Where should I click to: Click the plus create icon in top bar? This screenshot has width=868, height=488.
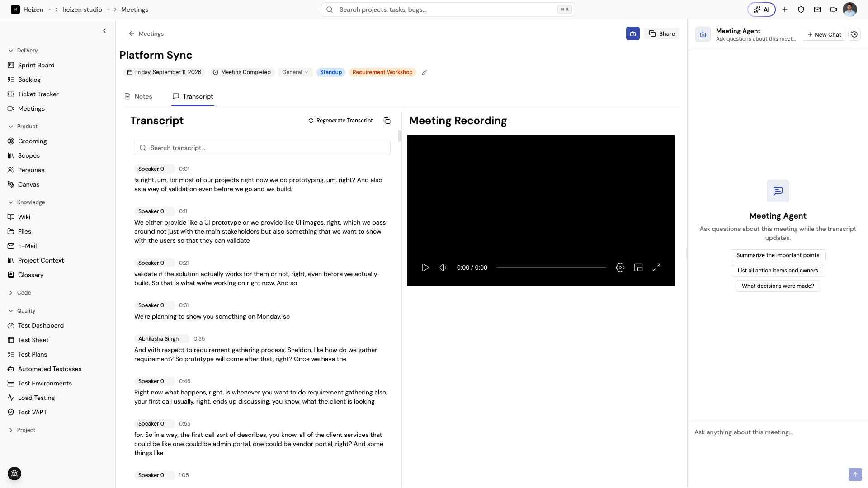coord(785,9)
